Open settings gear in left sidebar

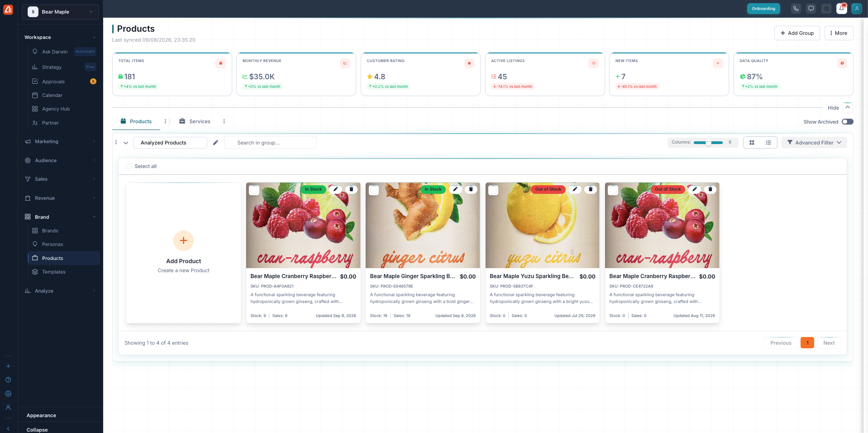coord(8,394)
